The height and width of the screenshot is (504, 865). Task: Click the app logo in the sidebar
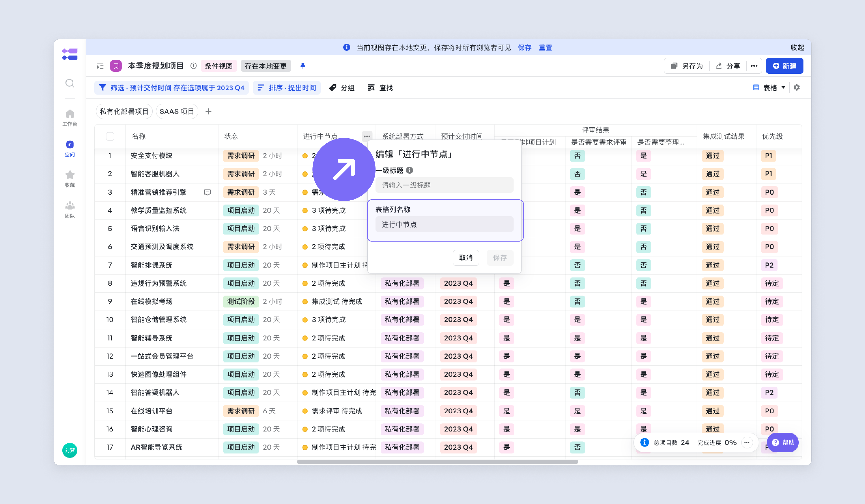click(x=70, y=55)
